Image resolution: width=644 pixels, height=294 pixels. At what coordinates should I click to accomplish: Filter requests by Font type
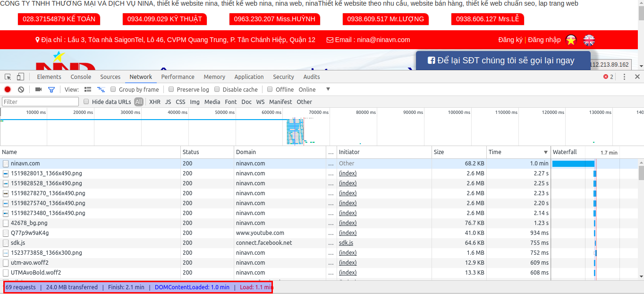pos(231,102)
